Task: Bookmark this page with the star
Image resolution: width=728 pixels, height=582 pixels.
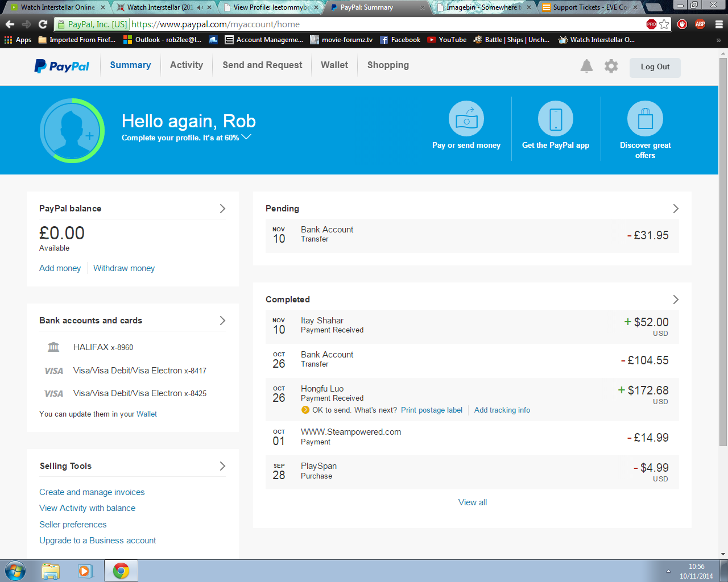Action: (x=664, y=24)
